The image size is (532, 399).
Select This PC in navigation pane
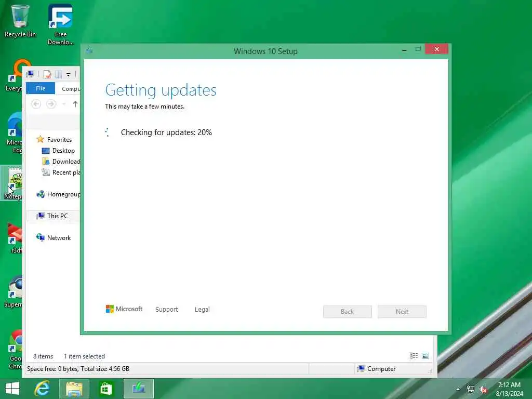point(53,216)
